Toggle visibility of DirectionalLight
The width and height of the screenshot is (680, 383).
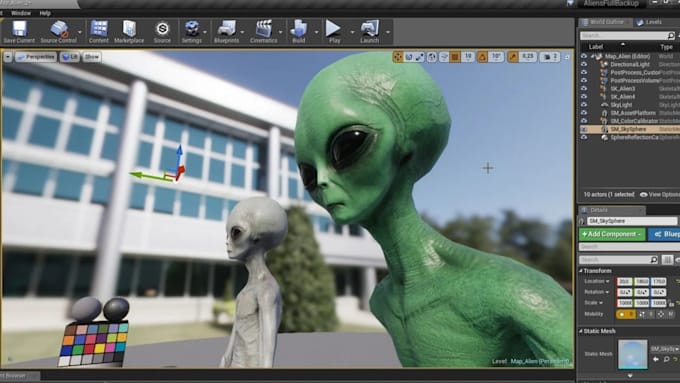(x=584, y=64)
